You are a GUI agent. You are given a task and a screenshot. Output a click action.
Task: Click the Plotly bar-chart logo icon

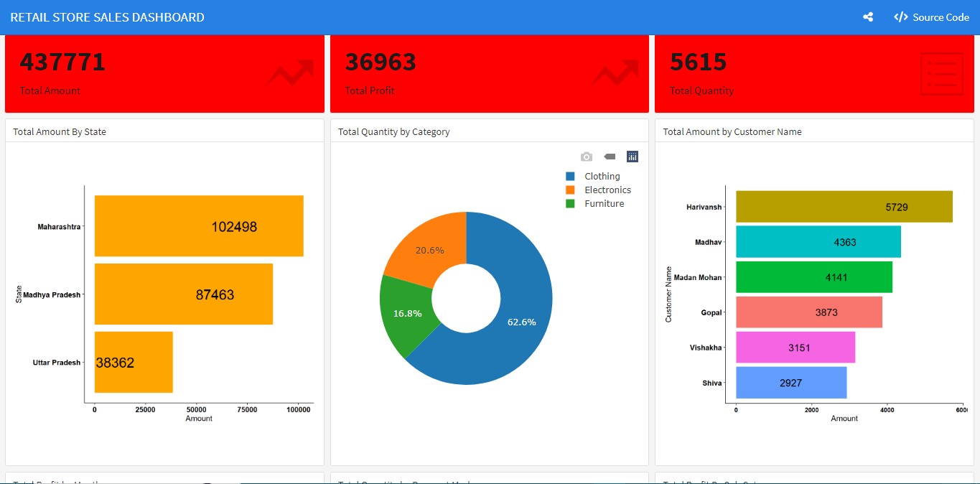pos(633,157)
